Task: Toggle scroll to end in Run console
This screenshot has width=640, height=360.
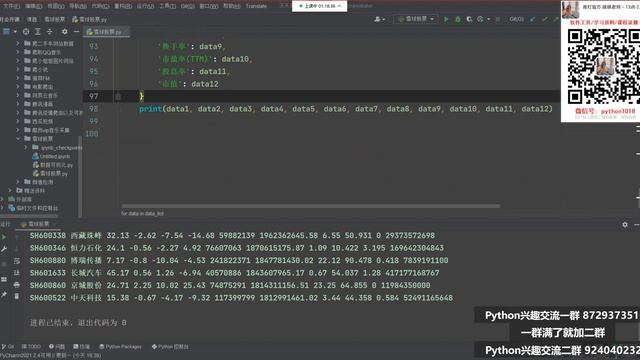Action: pos(17,273)
